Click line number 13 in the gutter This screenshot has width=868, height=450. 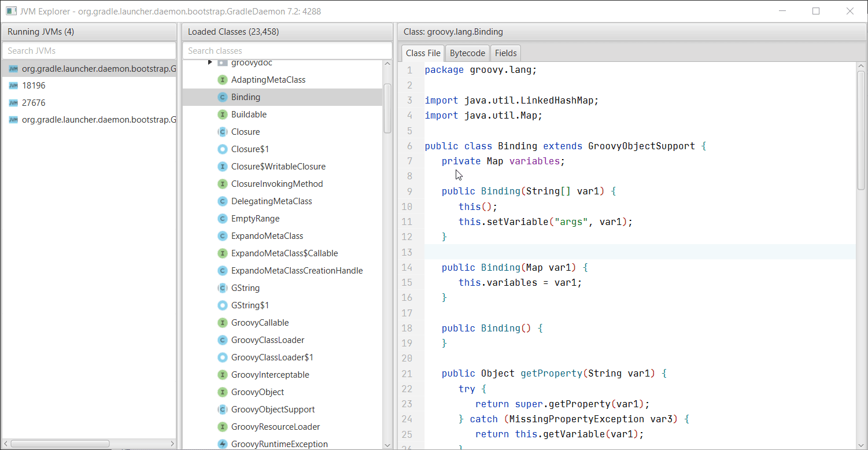coord(407,252)
